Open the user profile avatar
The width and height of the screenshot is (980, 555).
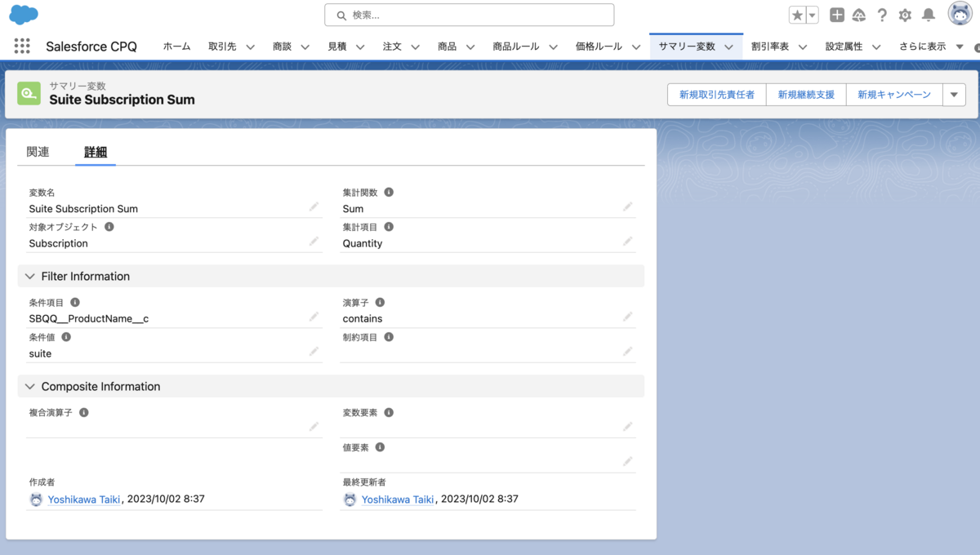960,14
